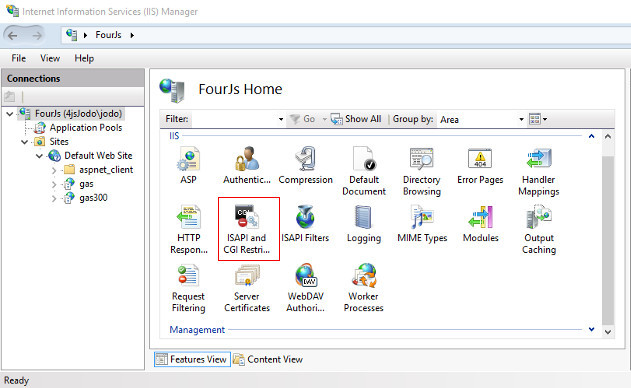
Task: Click the features list scroll up arrow
Action: click(x=608, y=137)
